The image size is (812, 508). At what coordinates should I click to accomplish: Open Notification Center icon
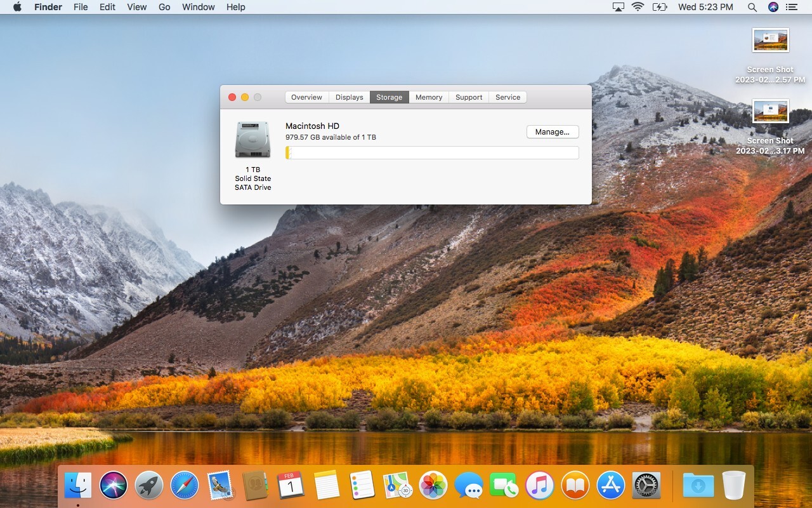[x=791, y=7]
